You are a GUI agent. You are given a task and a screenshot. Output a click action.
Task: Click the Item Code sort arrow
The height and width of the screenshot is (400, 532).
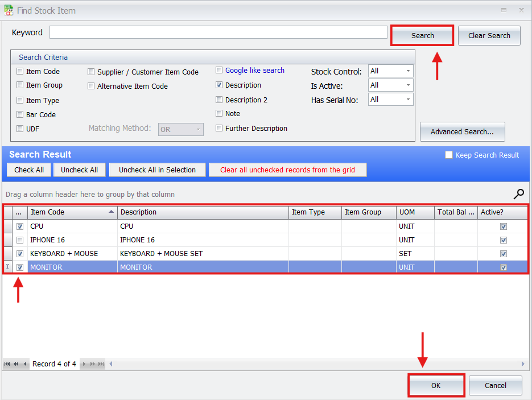(x=110, y=212)
